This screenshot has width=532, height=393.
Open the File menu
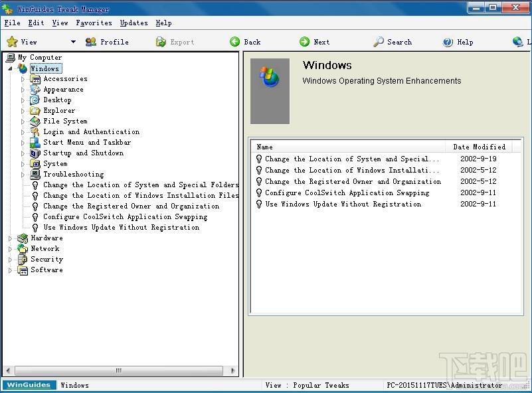12,23
